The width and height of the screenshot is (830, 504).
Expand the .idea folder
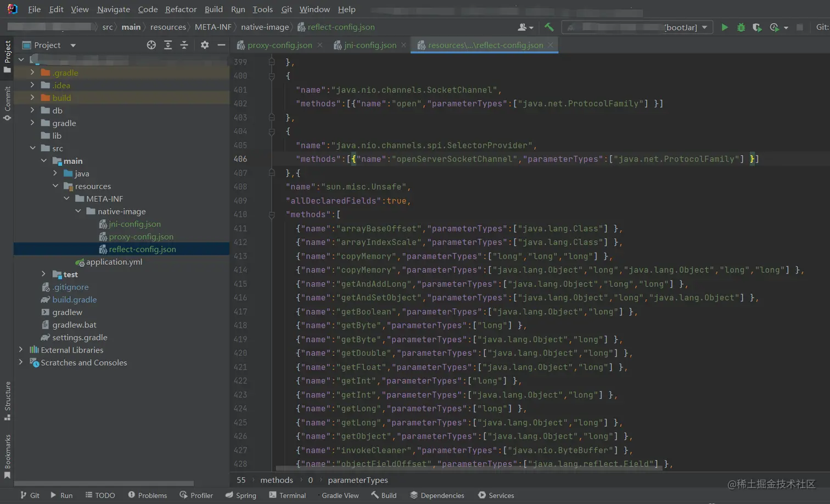click(32, 85)
